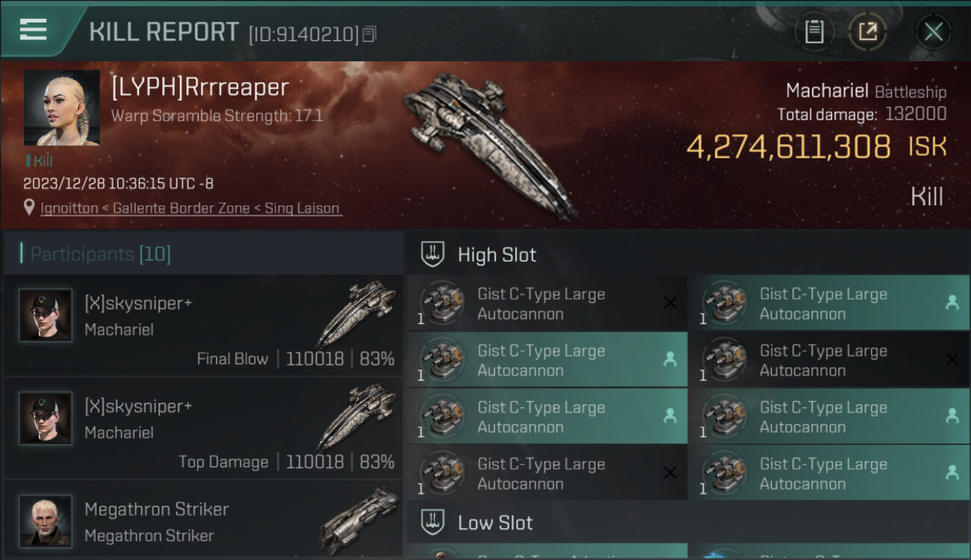The width and height of the screenshot is (971, 560).
Task: Open Megathron Striker's character portrait
Action: coord(46,520)
